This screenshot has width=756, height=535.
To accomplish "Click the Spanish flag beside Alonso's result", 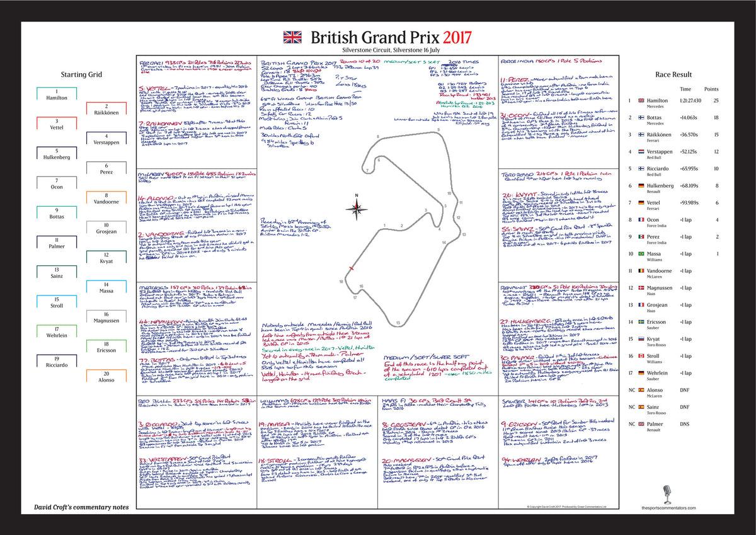I will pos(641,390).
